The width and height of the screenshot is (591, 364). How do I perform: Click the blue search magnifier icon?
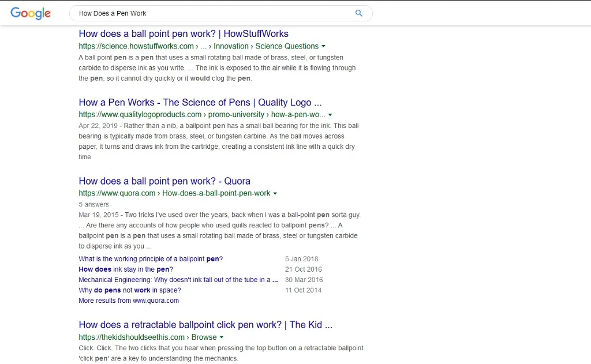coord(359,13)
